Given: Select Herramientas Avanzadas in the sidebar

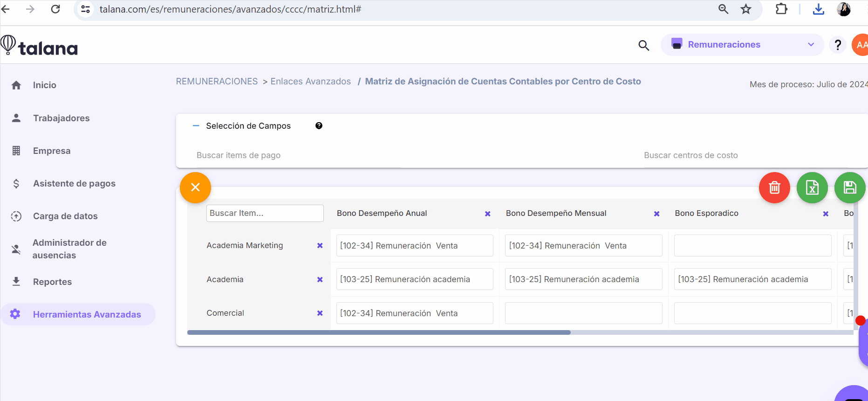Looking at the screenshot, I should click(78, 314).
